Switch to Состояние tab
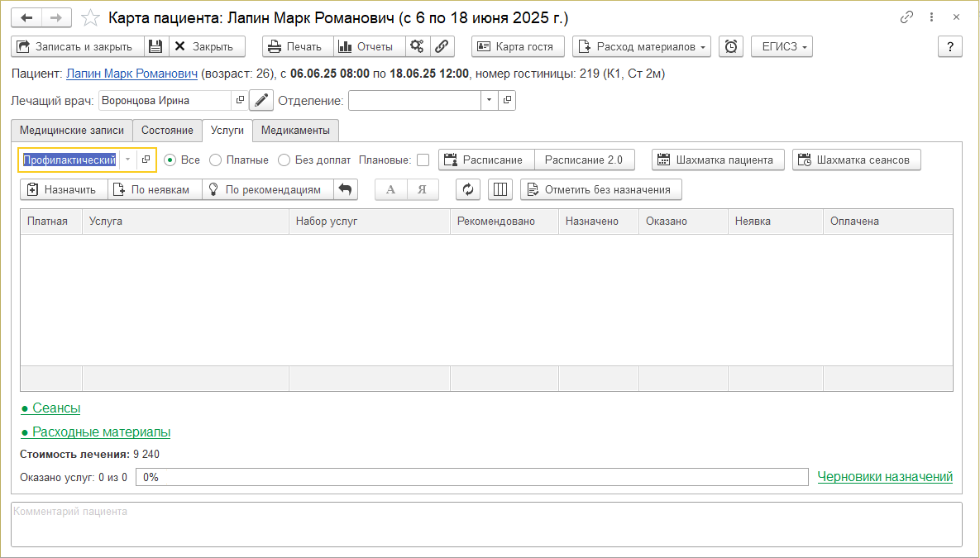The width and height of the screenshot is (980, 558). [167, 130]
